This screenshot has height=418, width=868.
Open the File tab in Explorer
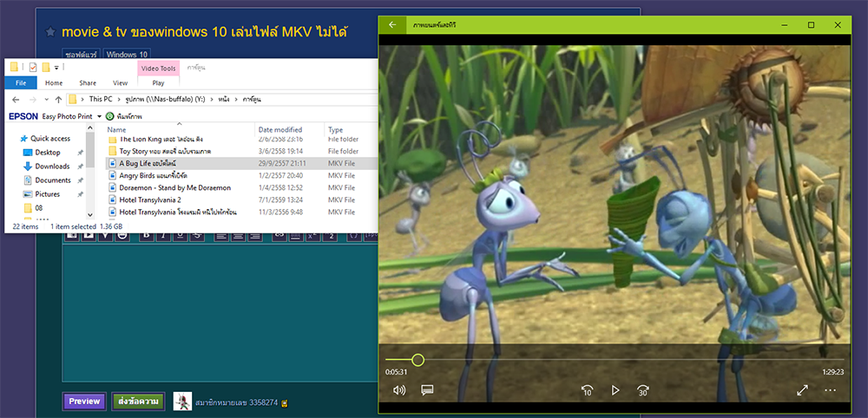tap(21, 83)
